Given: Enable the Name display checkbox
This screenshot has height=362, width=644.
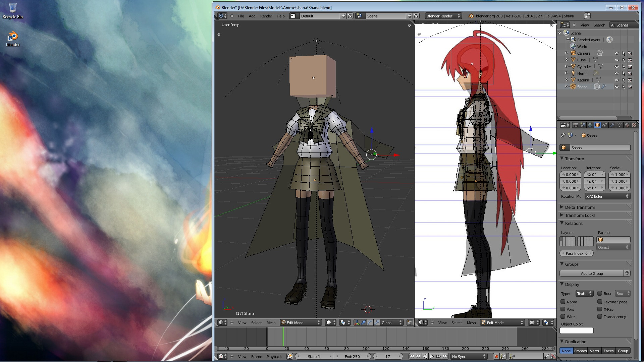Looking at the screenshot, I should (x=563, y=302).
